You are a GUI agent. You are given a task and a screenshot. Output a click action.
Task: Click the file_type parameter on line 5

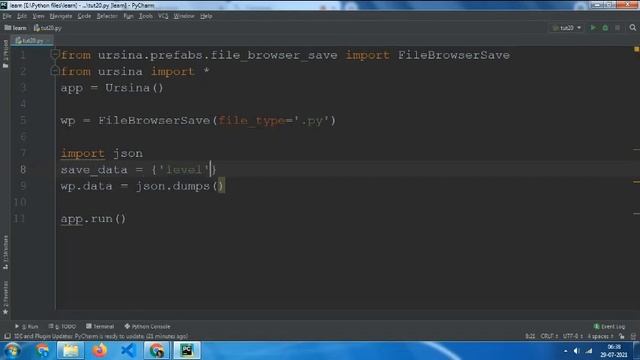coord(251,121)
